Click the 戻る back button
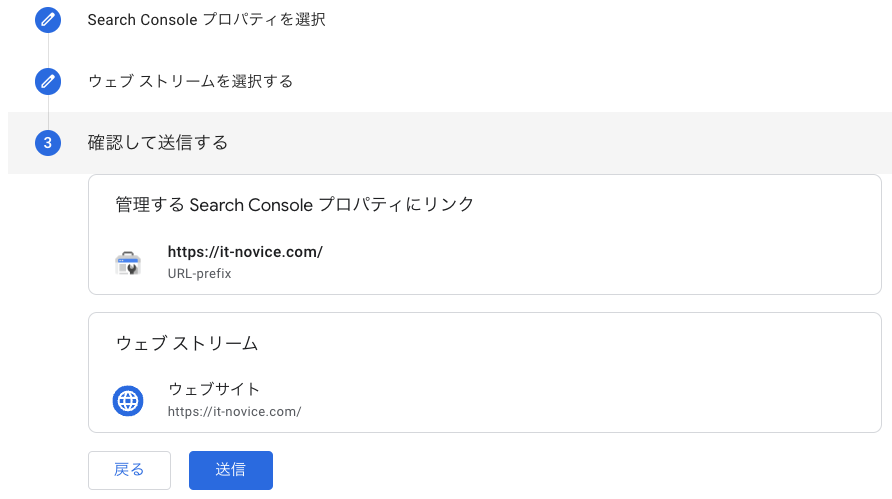 (x=129, y=470)
